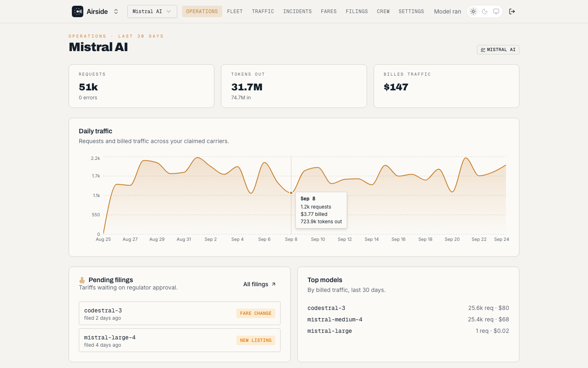Screen dimensions: 588x368
Task: Select codestral-3 in Top models list
Action: (326, 308)
